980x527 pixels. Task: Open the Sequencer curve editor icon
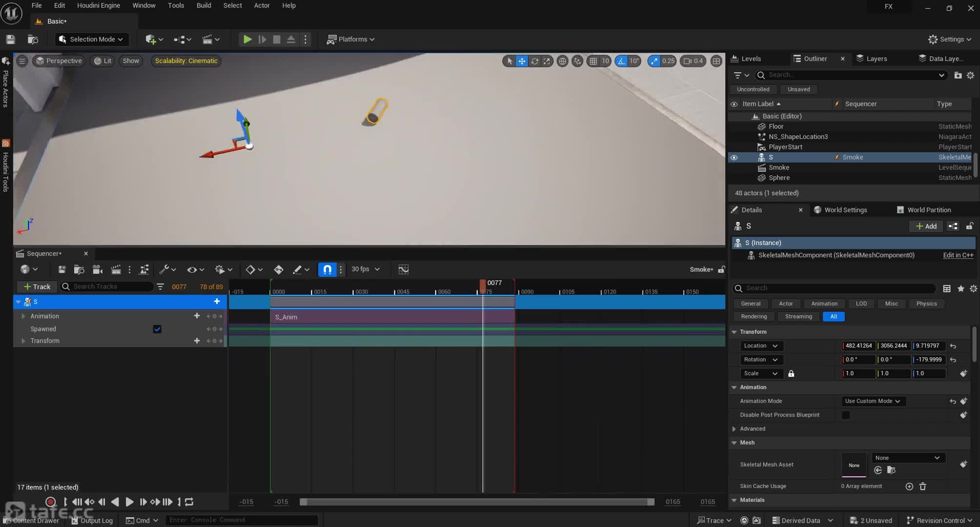pos(403,269)
